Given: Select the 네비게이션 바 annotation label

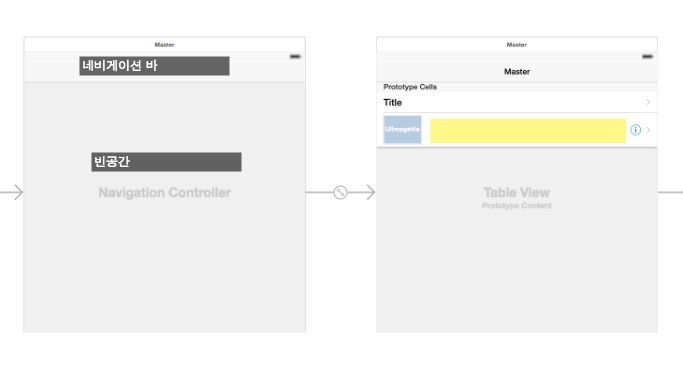Looking at the screenshot, I should [x=154, y=66].
